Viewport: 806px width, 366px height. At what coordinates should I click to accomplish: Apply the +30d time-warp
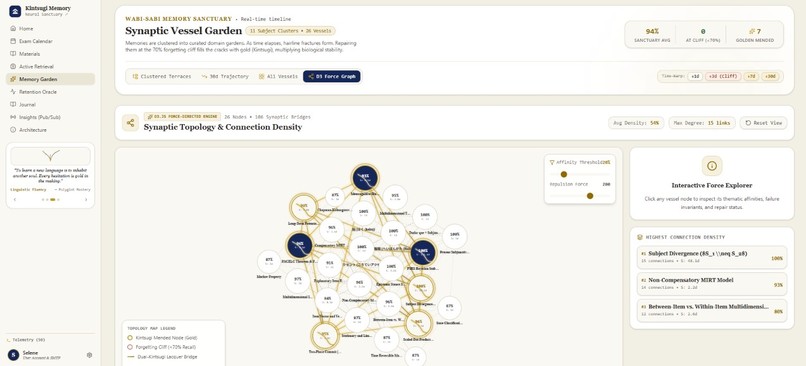click(x=771, y=76)
